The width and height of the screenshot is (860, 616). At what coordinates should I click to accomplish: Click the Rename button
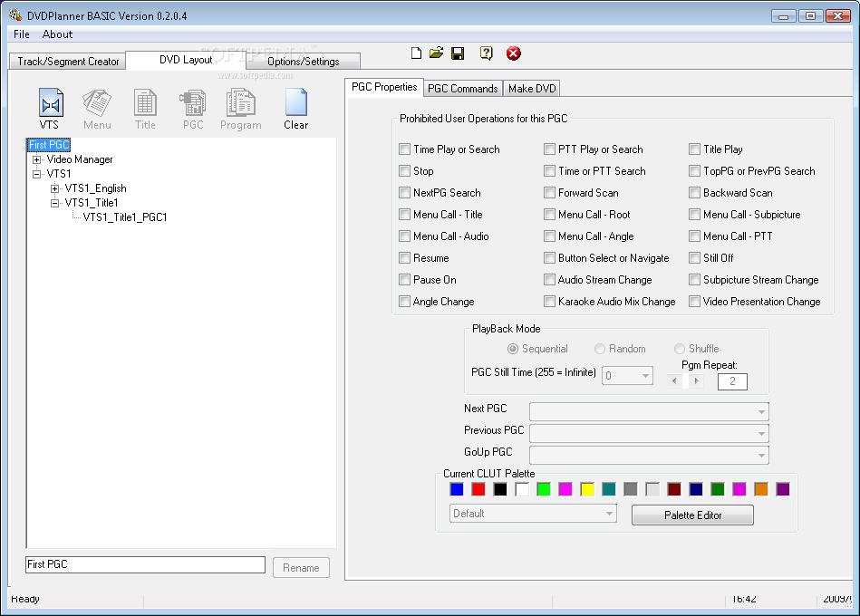[x=301, y=568]
